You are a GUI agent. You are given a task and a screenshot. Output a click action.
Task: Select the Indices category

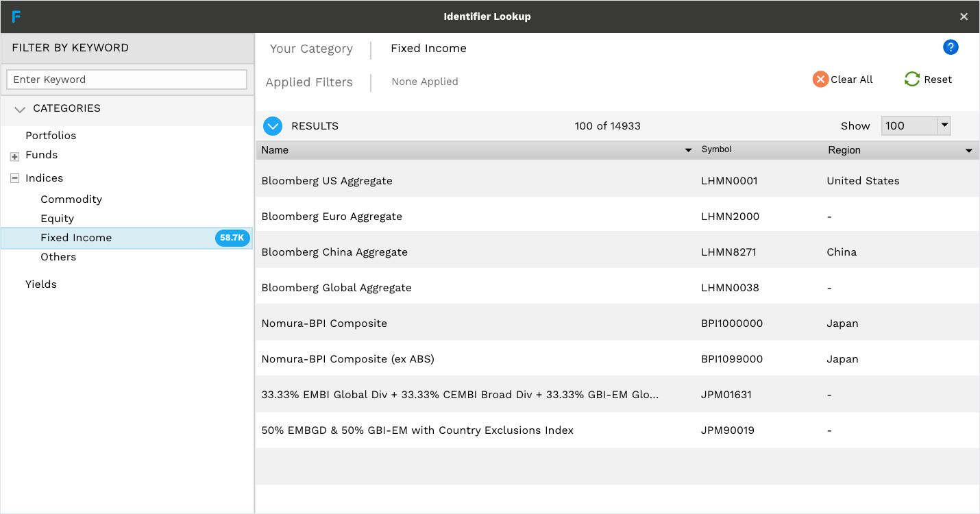pos(44,178)
